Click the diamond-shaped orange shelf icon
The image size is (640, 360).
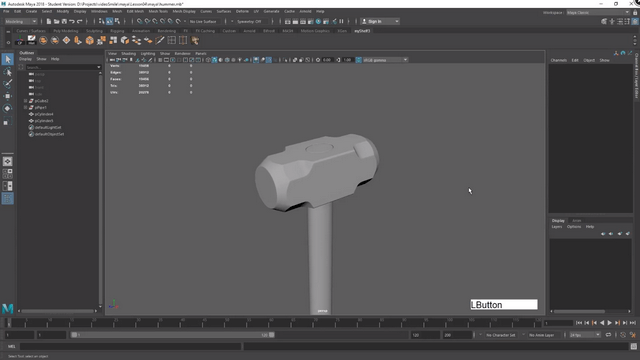[x=66, y=40]
